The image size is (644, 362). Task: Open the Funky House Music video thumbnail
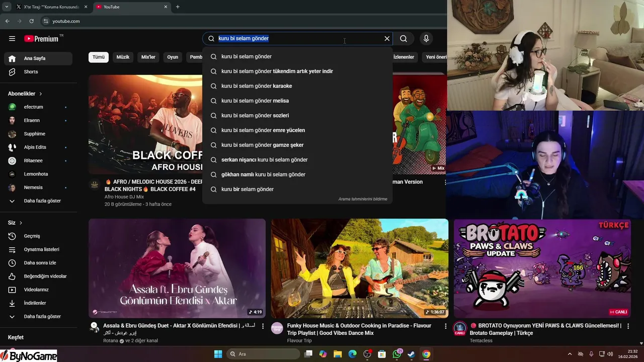point(359,268)
